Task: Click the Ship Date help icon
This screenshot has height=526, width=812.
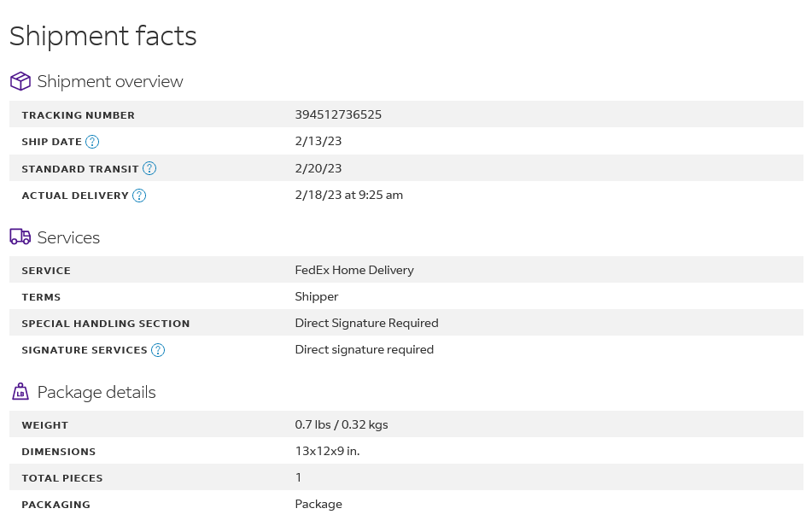Action: click(x=92, y=142)
